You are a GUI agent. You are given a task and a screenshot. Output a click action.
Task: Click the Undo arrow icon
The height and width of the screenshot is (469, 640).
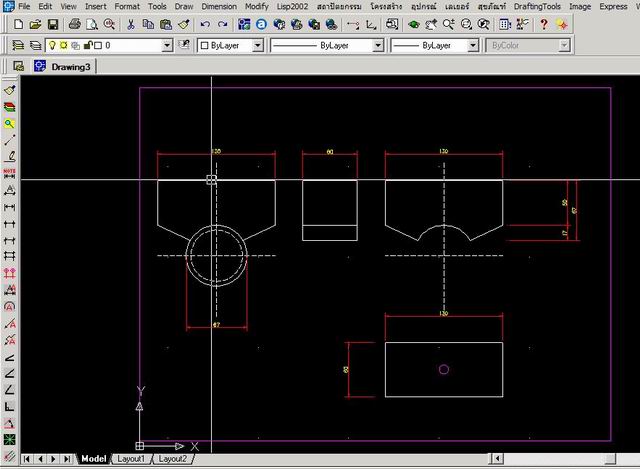(x=206, y=24)
